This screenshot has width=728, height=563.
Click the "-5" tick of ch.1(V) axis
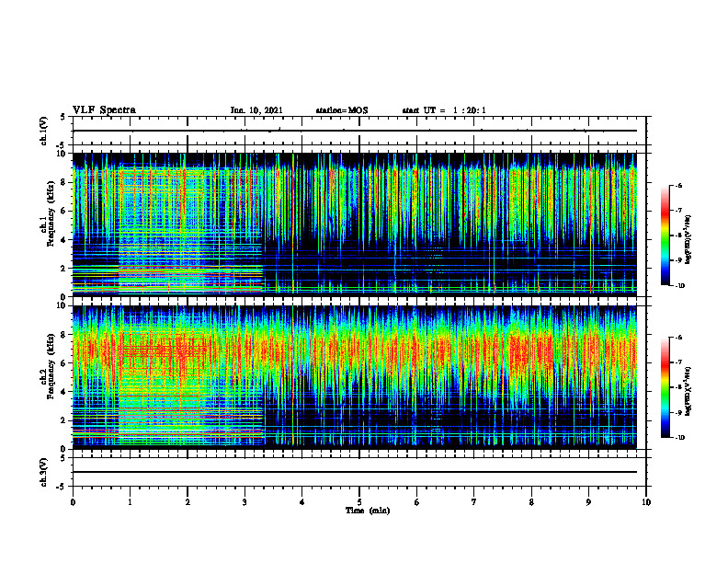pyautogui.click(x=62, y=145)
